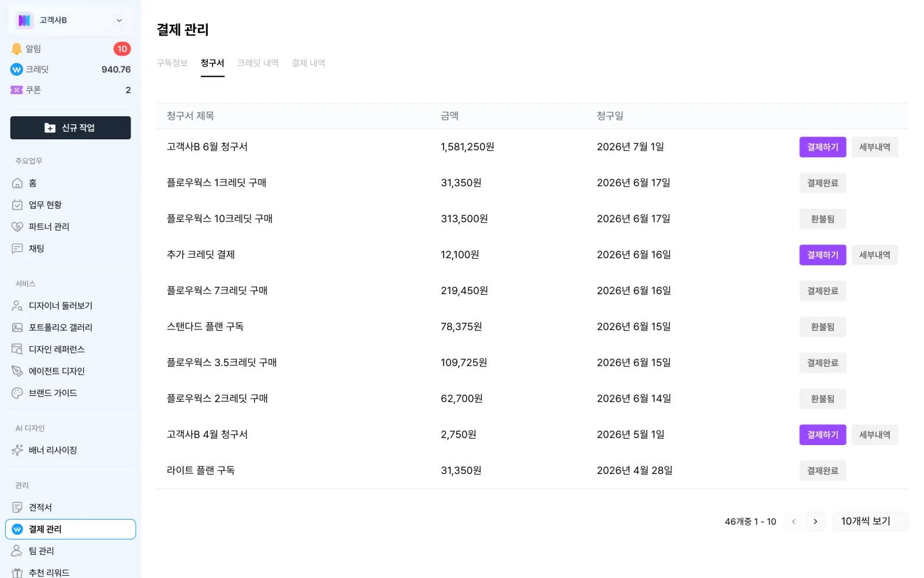
Task: Open the 10개씩 보기 page size dropdown
Action: tap(870, 521)
